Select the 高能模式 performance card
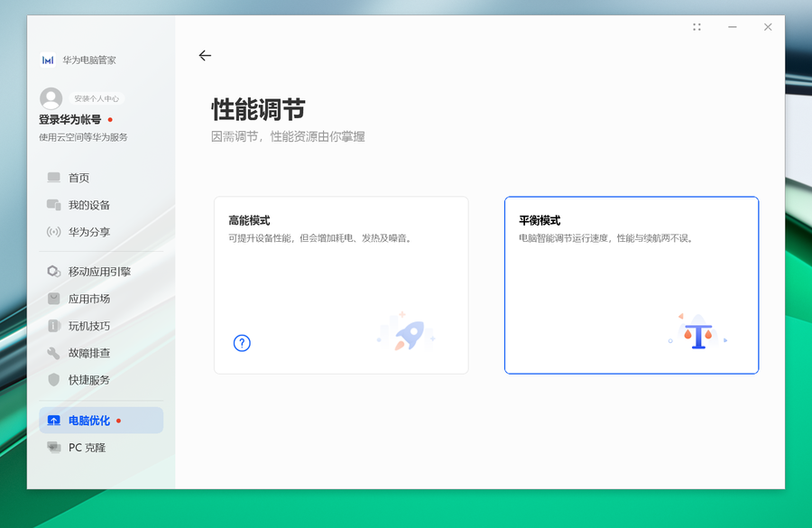Screen dimensions: 812x528 point(341,285)
